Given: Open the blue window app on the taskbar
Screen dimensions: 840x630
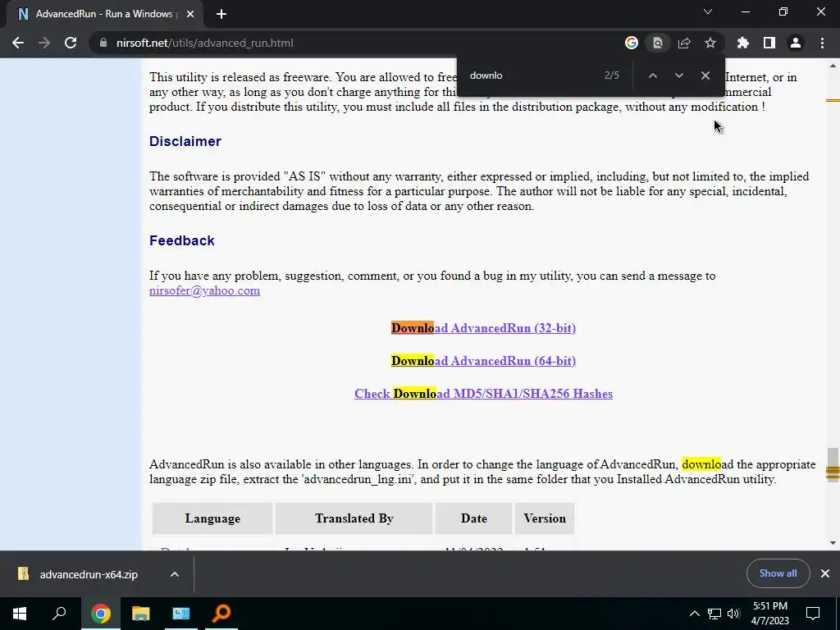Looking at the screenshot, I should tap(181, 614).
